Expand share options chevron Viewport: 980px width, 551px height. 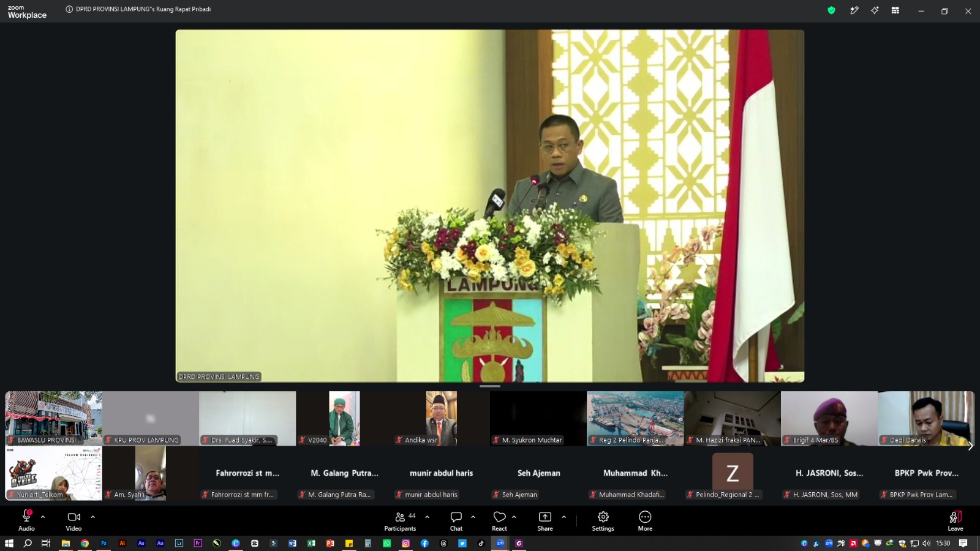coord(563,517)
